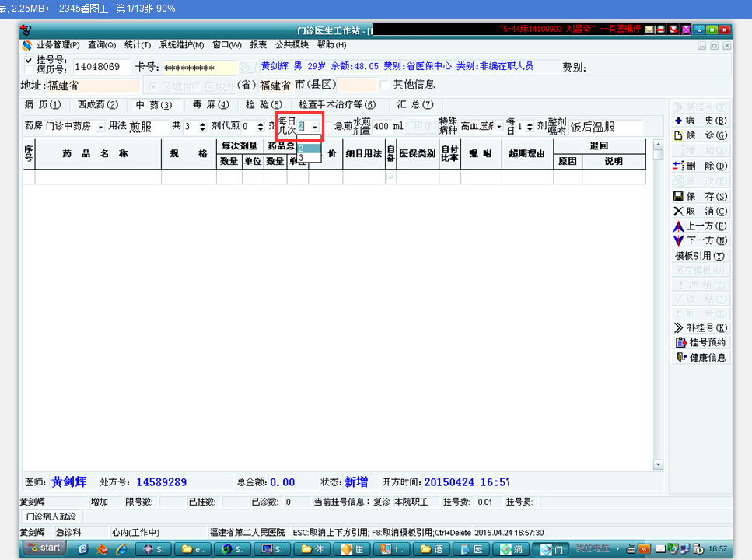Viewport: 752px width, 560px height.
Task: Click the 地址 福建省 field
Action: coord(93,86)
